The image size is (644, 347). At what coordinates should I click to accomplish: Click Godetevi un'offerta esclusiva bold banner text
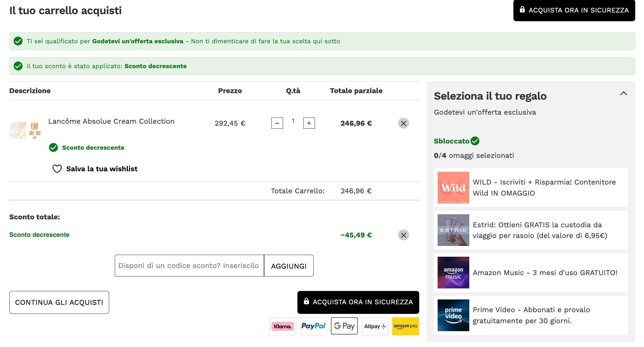(138, 41)
